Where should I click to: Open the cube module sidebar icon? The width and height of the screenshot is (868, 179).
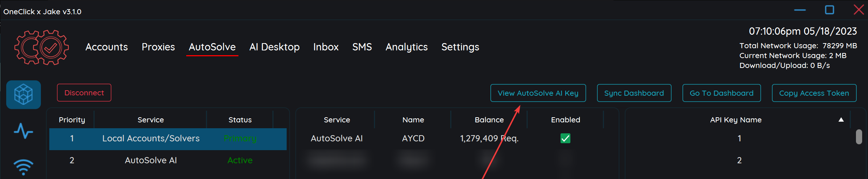pos(23,95)
